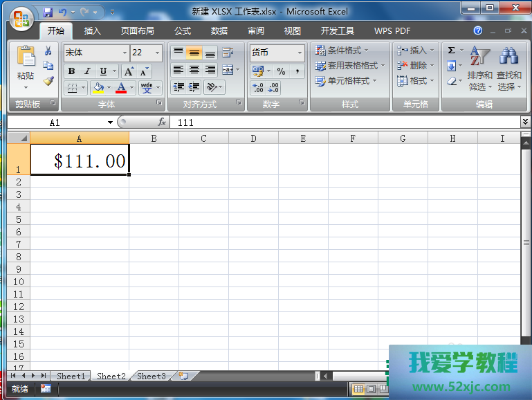Click the Format Painter brush icon
The height and width of the screenshot is (400, 532).
(x=48, y=81)
